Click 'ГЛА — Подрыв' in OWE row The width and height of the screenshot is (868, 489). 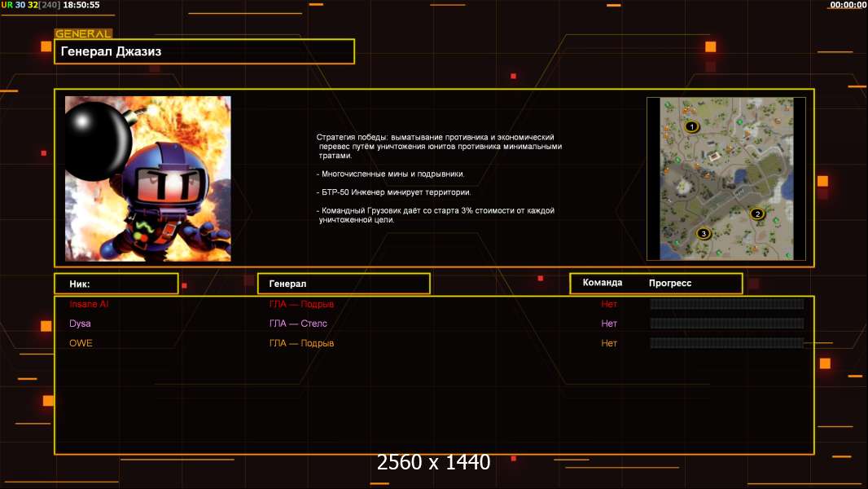click(301, 343)
